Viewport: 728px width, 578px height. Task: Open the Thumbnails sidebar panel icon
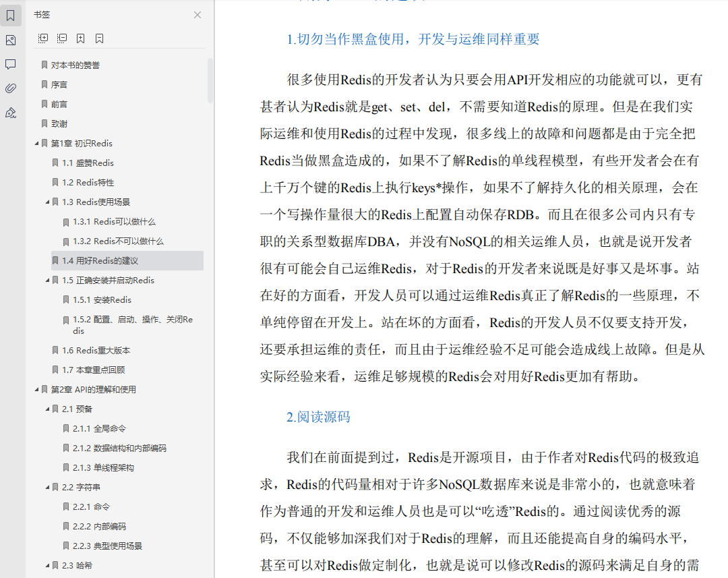[11, 40]
